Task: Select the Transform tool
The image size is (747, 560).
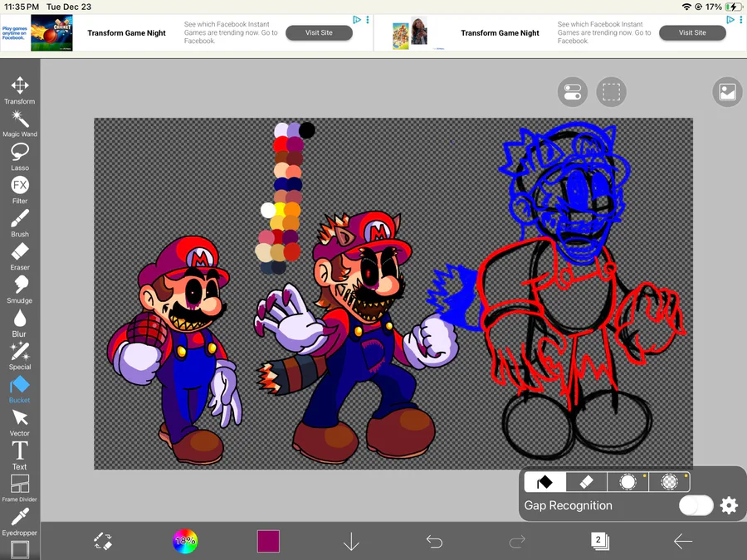Action: click(20, 90)
